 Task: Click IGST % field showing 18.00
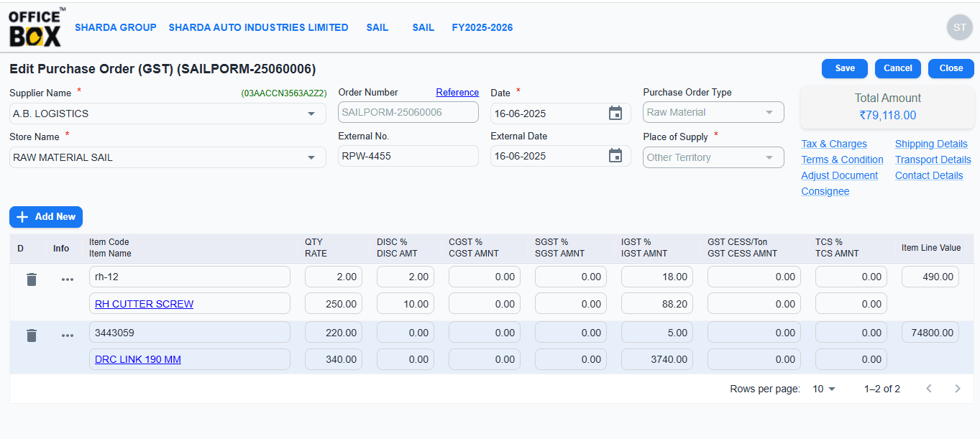click(x=657, y=277)
